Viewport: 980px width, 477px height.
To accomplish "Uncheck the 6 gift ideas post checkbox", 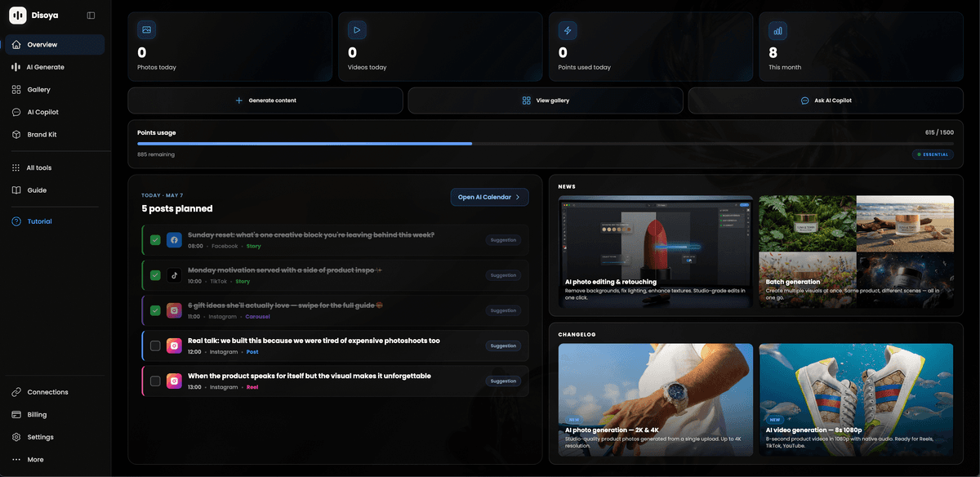I will click(155, 310).
